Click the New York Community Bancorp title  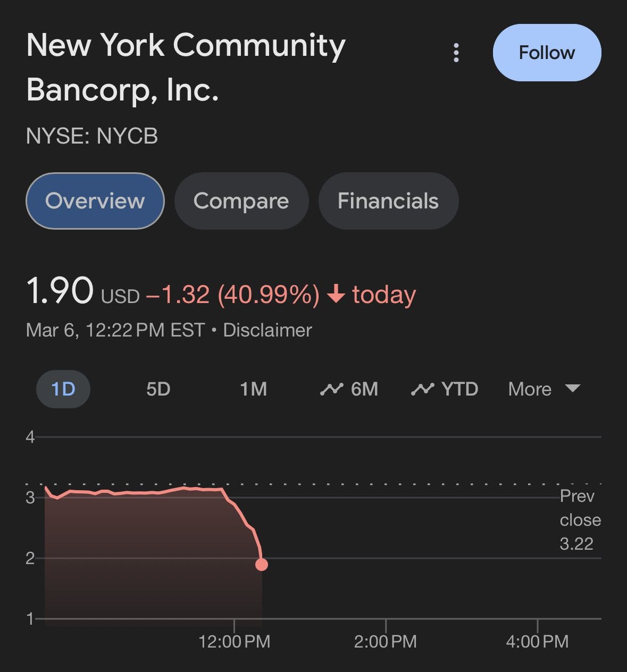pos(186,67)
